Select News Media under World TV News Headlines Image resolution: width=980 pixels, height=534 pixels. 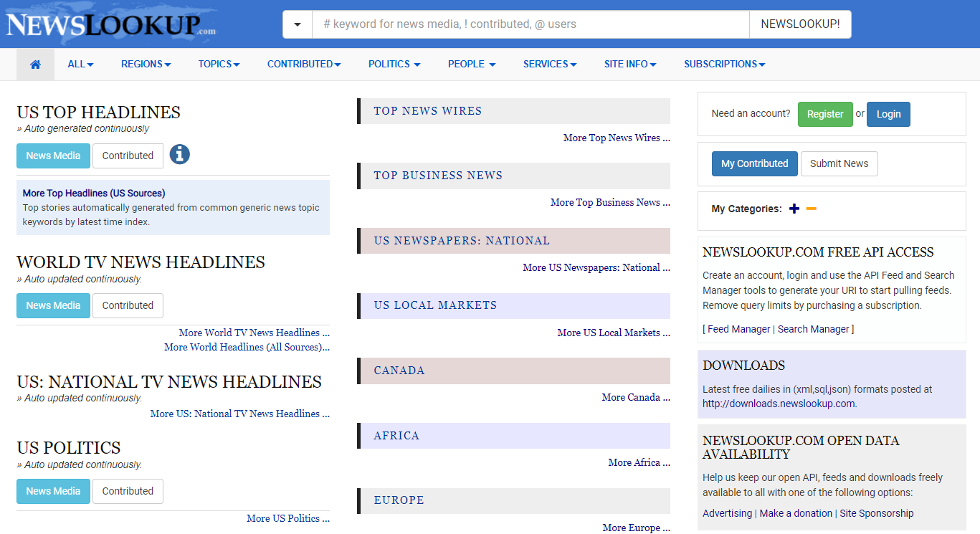pos(53,305)
